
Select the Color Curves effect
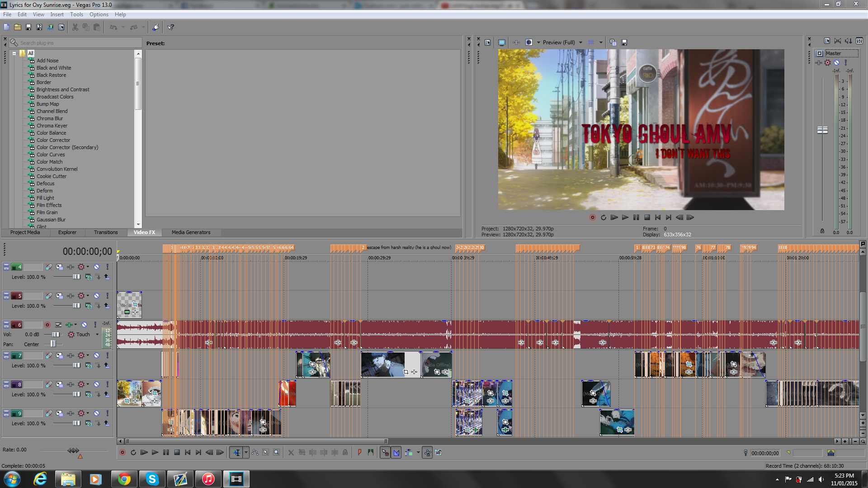coord(51,155)
